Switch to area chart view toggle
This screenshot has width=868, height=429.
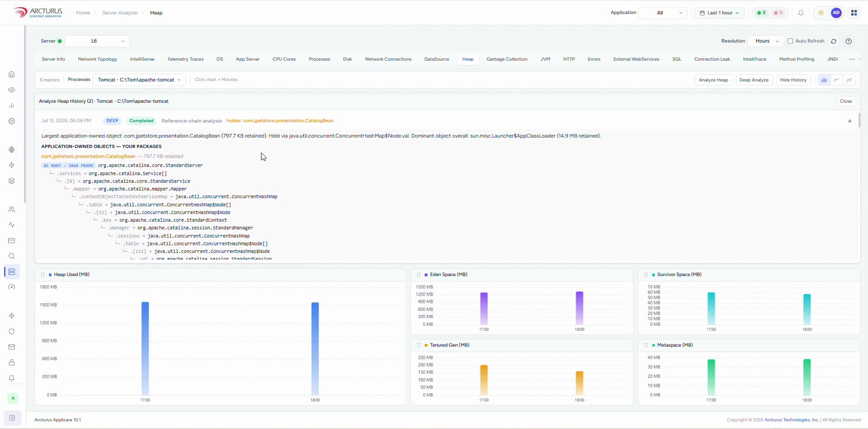[x=849, y=80]
